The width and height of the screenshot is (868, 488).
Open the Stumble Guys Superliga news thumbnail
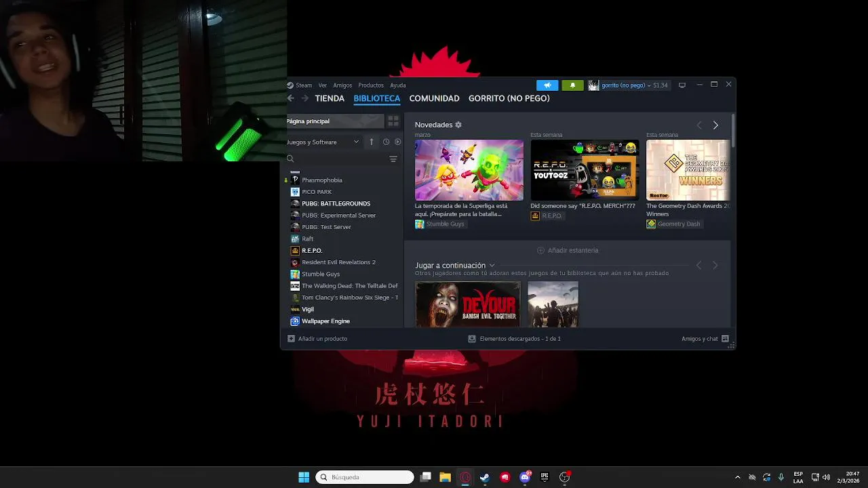pos(469,170)
